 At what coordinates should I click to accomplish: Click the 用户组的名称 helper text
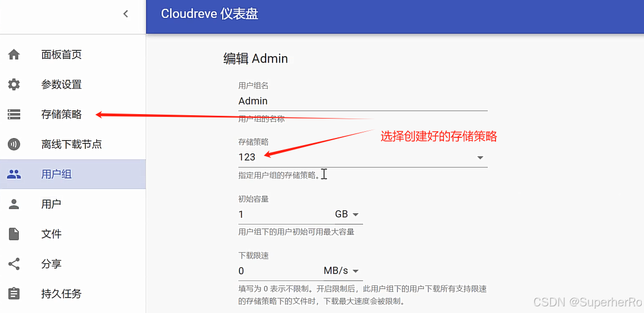click(261, 120)
